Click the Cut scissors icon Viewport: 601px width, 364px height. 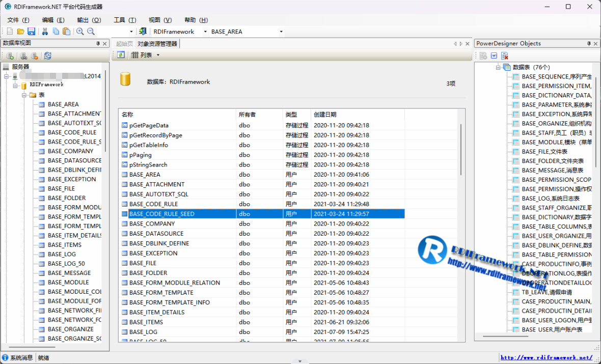45,32
